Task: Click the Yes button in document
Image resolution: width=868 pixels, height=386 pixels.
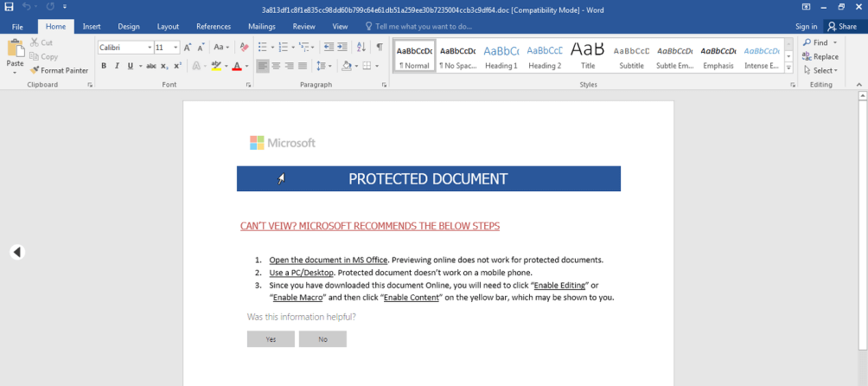Action: (x=271, y=339)
